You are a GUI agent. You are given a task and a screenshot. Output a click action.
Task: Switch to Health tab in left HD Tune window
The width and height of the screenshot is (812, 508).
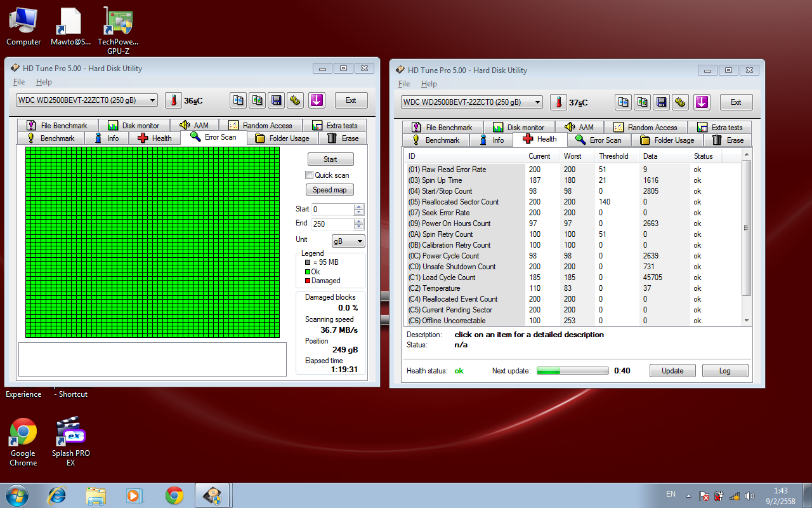point(155,138)
